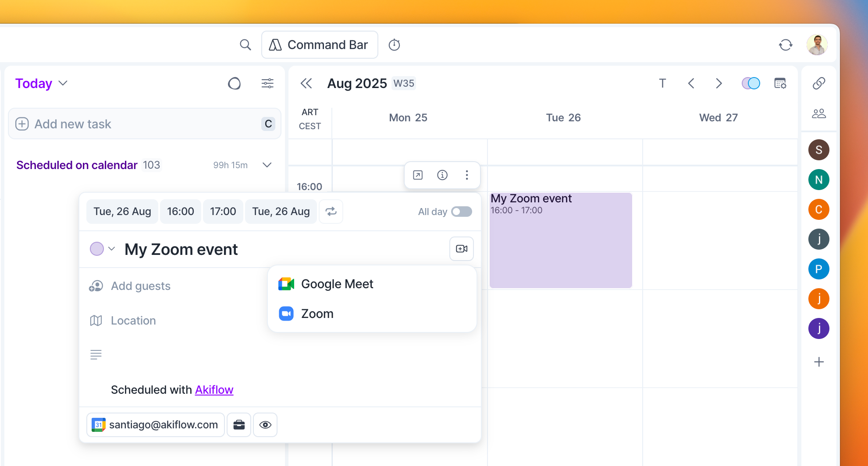868x466 pixels.
Task: Click the Wed 27 day header
Action: point(719,117)
